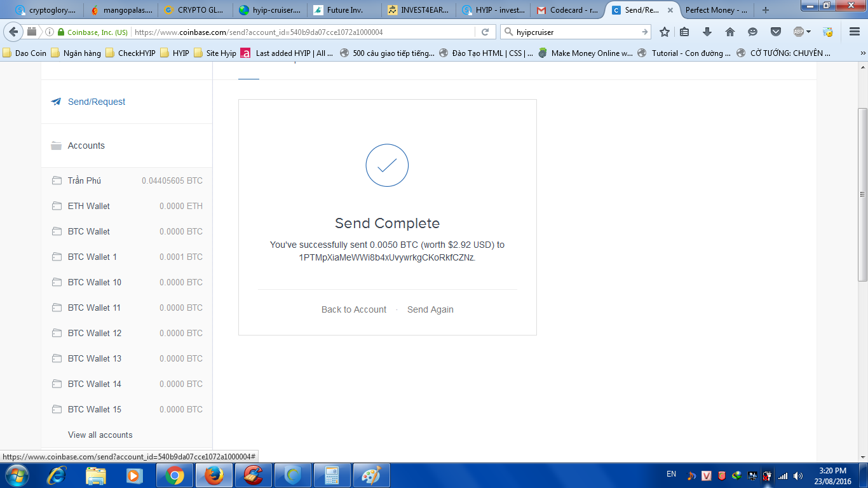Image resolution: width=868 pixels, height=488 pixels.
Task: Select the BTC Wallet 12 account
Action: click(127, 333)
